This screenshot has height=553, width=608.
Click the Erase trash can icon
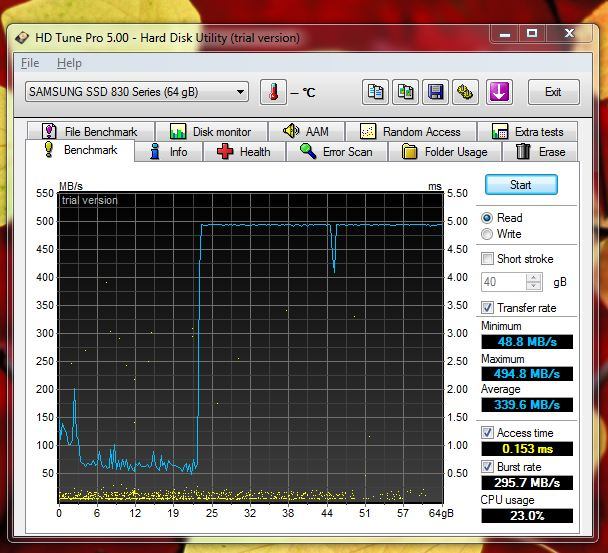(523, 151)
